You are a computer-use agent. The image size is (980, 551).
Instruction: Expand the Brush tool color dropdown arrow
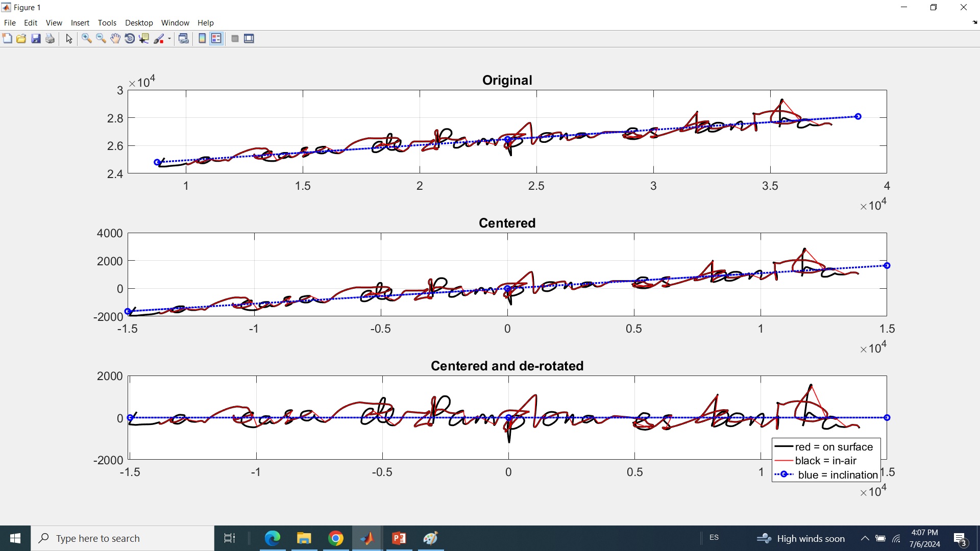click(x=169, y=39)
